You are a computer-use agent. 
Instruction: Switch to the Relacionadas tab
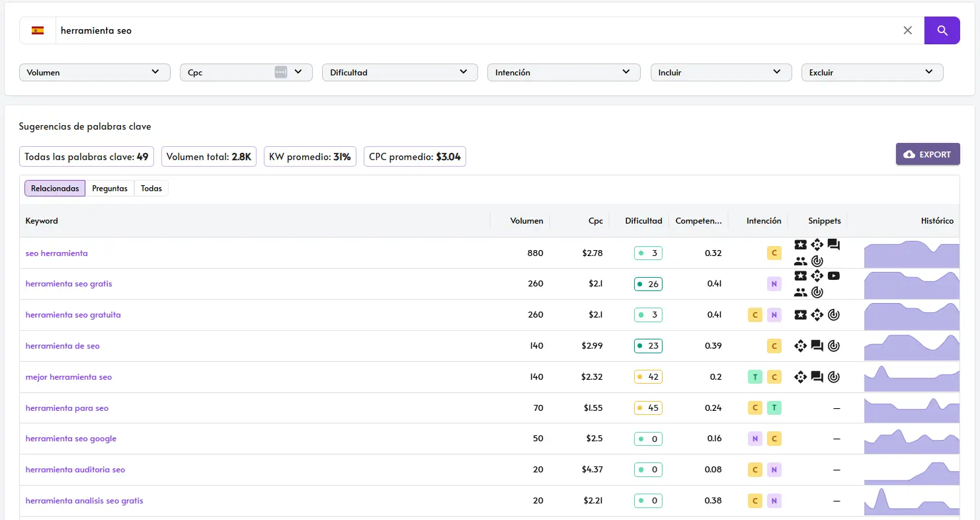55,189
